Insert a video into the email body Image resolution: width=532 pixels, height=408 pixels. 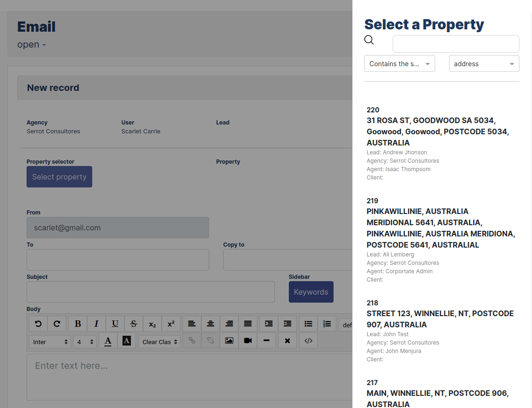[x=247, y=340]
